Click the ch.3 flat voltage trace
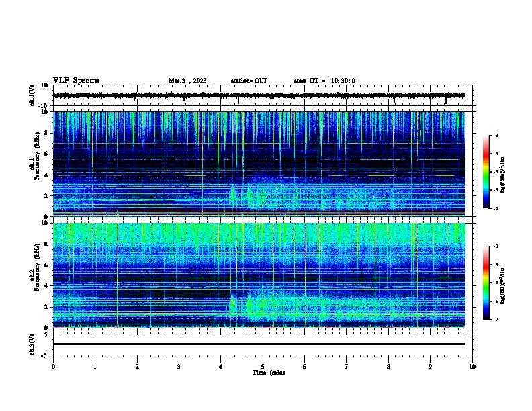The image size is (532, 411). tap(259, 344)
